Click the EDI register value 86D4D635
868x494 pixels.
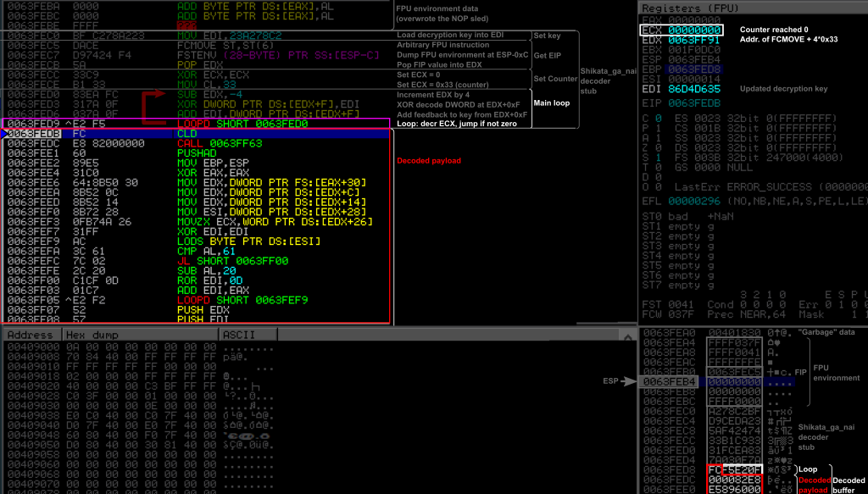pos(693,88)
